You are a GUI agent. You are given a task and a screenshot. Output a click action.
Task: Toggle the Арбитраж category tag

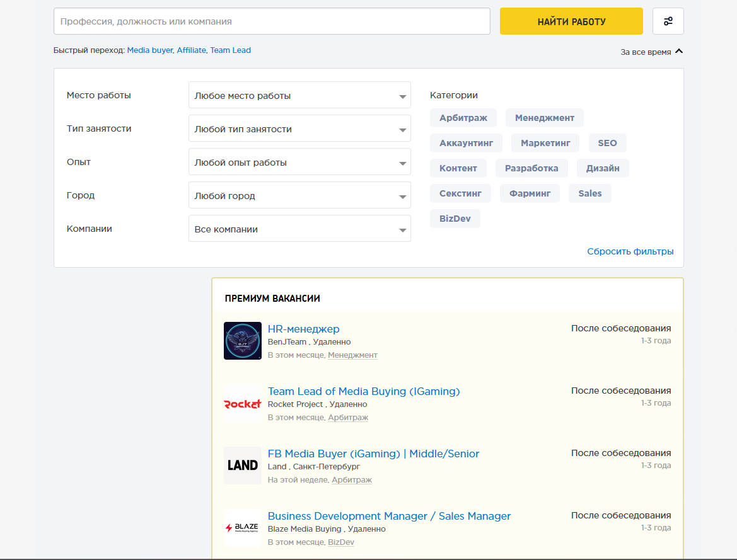(x=463, y=118)
